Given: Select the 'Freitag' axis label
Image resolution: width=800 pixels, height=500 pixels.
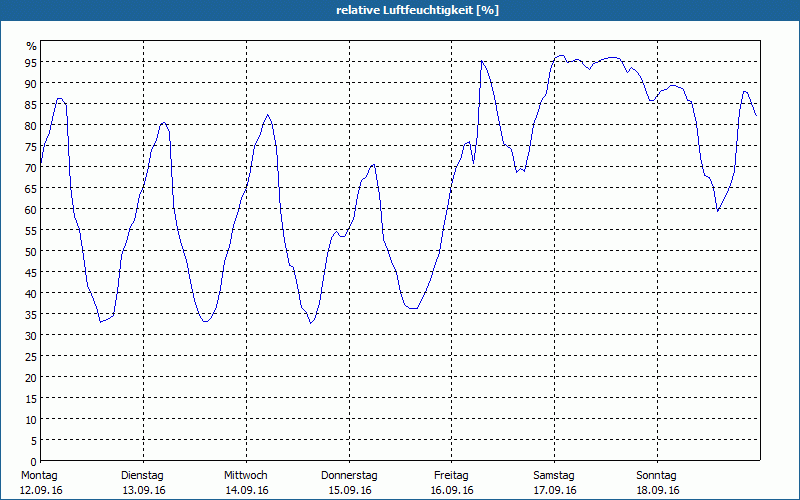Looking at the screenshot, I should pos(451,476).
